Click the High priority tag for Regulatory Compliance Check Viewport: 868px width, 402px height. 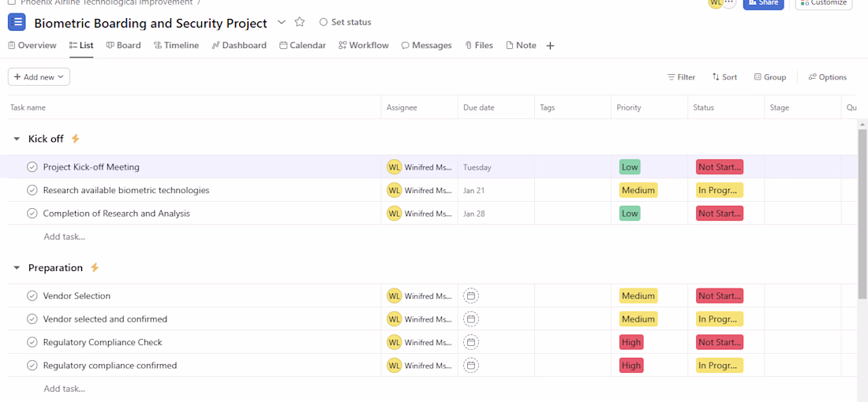(x=631, y=342)
